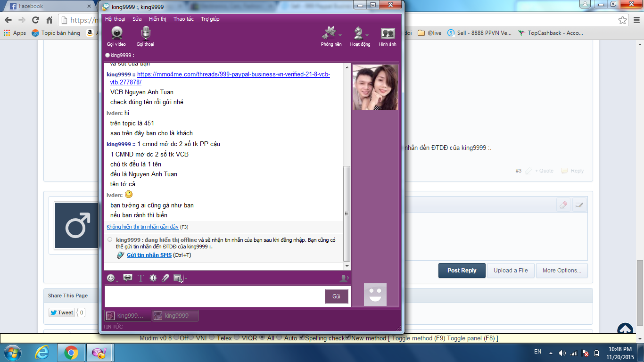
Task: Open the emoticon picker in chat toolbar
Action: click(110, 278)
